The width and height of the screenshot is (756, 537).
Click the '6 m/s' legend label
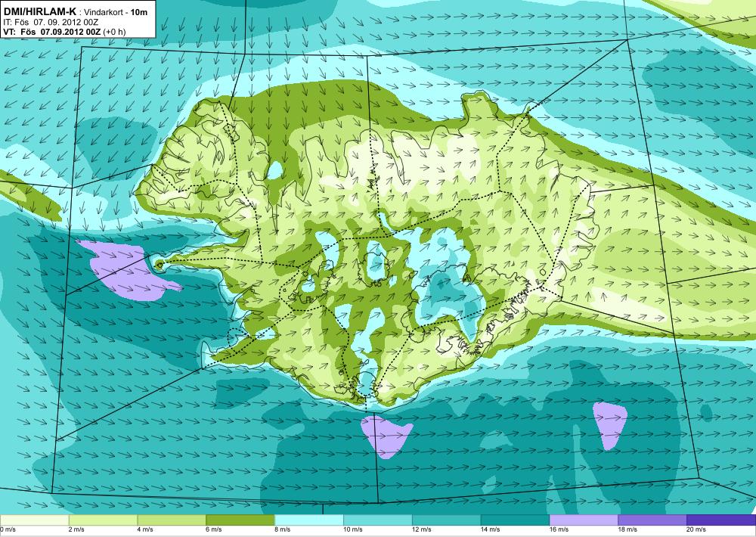[x=215, y=529]
